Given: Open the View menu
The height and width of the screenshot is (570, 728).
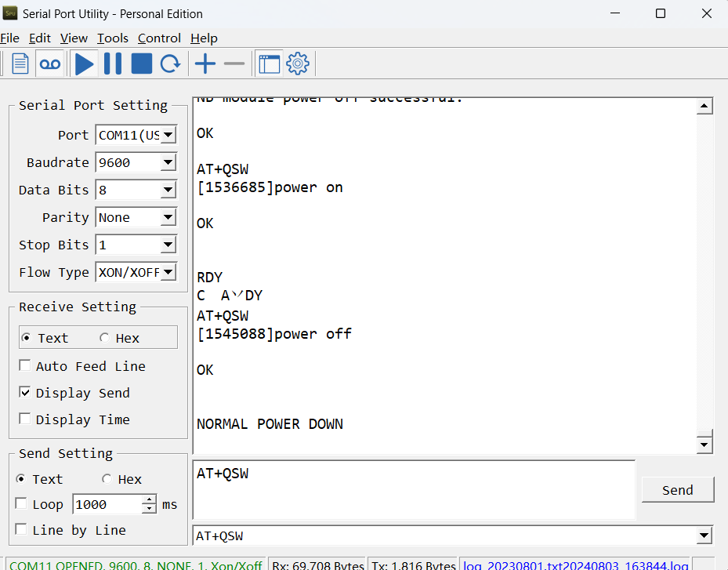Looking at the screenshot, I should point(74,38).
